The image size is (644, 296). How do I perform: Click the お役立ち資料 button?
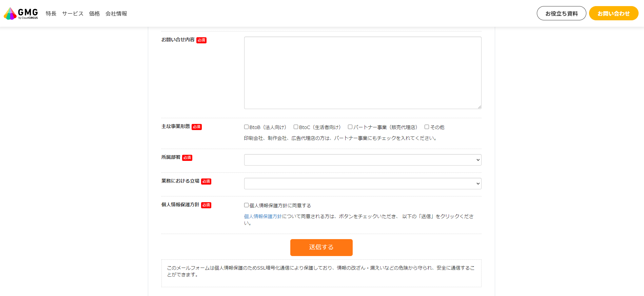point(561,13)
